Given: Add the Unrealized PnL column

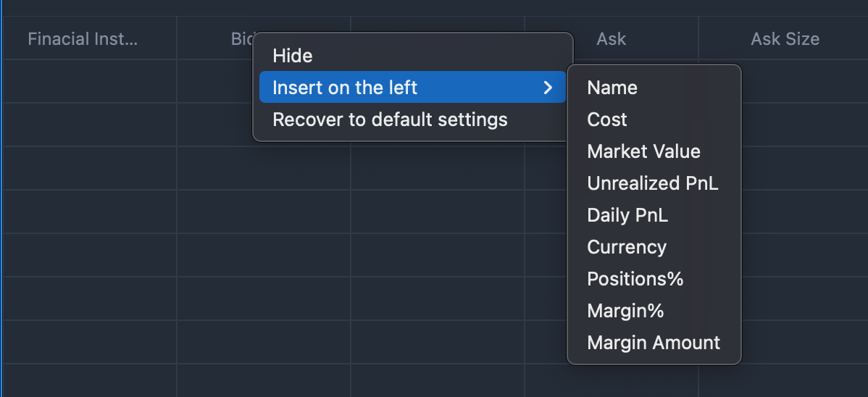Looking at the screenshot, I should (654, 183).
